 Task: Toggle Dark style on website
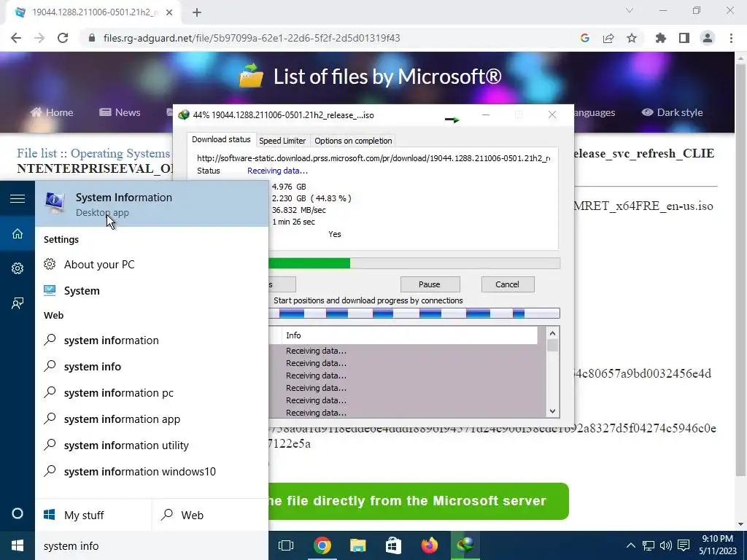[x=672, y=112]
